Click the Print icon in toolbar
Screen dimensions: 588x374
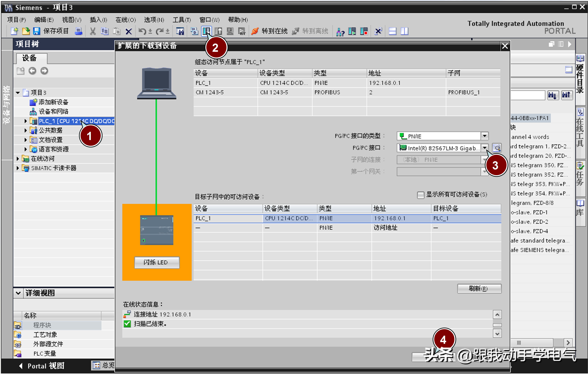(x=78, y=31)
